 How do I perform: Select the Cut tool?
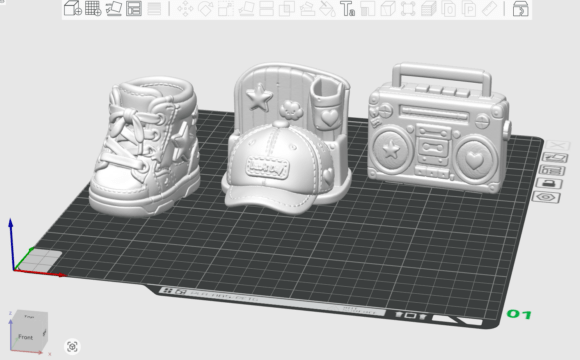coord(266,9)
